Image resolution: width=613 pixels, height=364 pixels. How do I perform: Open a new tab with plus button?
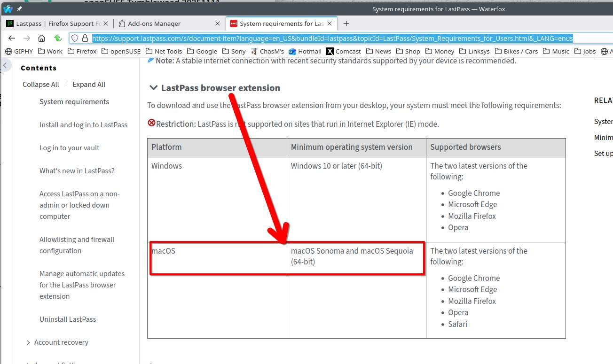click(346, 23)
